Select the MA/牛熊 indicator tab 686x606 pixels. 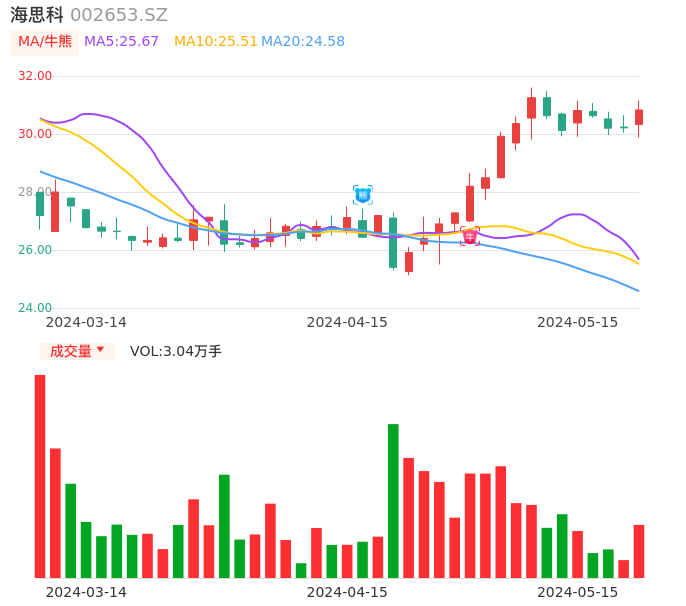coord(45,42)
